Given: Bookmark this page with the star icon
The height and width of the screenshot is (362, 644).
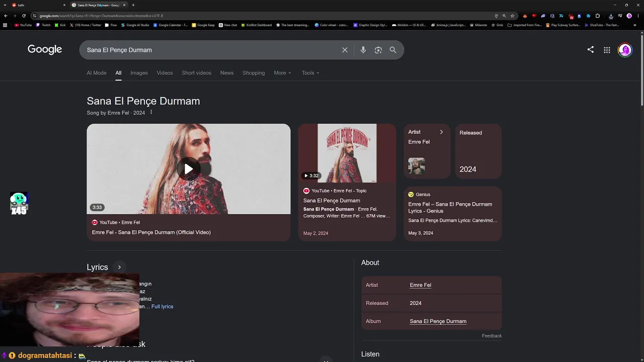Looking at the screenshot, I should coord(512,16).
